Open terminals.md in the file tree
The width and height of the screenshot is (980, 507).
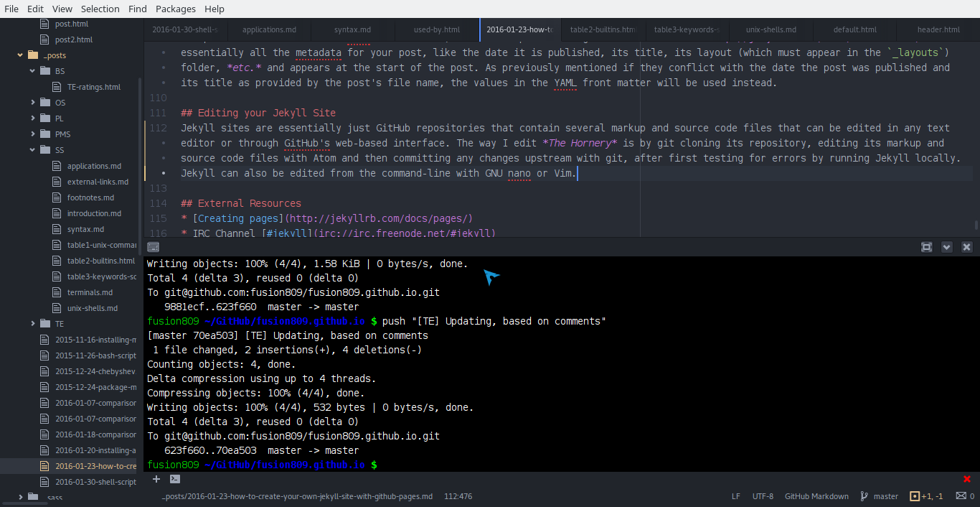coord(90,292)
